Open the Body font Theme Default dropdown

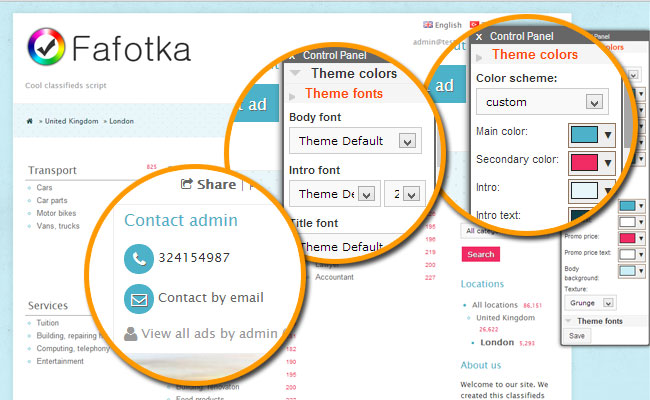click(x=355, y=141)
